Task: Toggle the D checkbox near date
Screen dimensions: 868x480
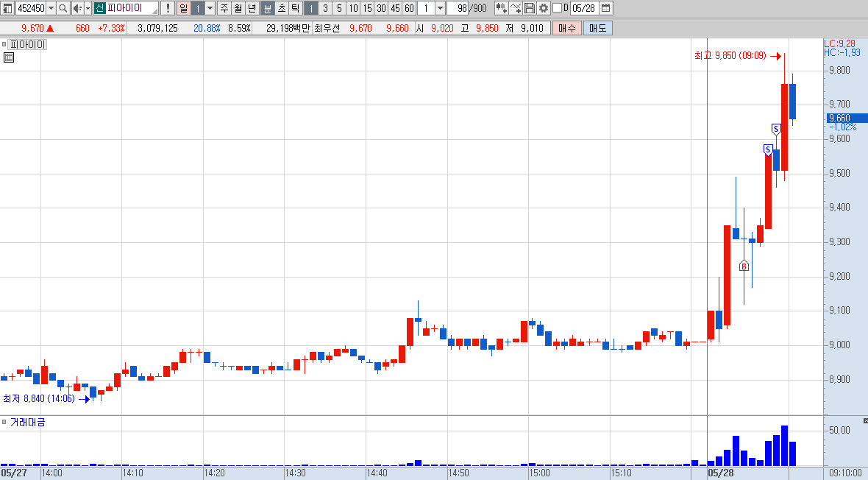Action: (x=558, y=8)
